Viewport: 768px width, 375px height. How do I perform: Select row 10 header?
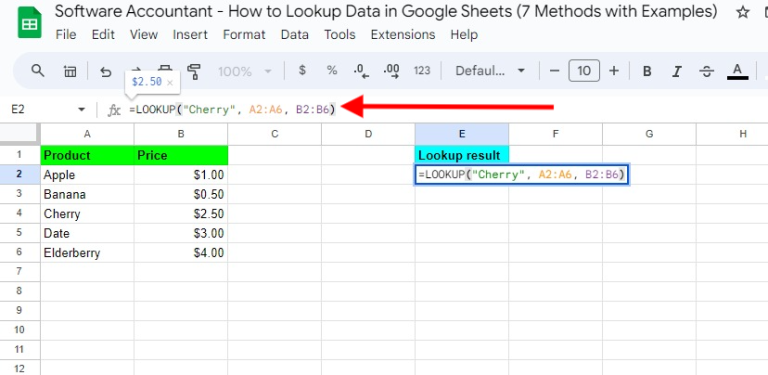pyautogui.click(x=20, y=330)
